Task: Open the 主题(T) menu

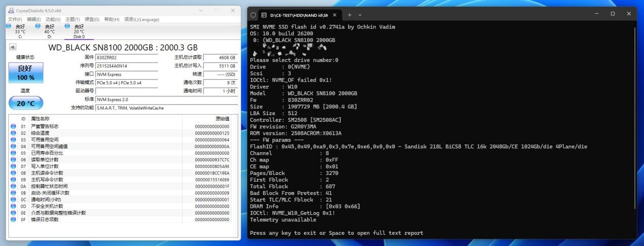Action: pos(73,19)
